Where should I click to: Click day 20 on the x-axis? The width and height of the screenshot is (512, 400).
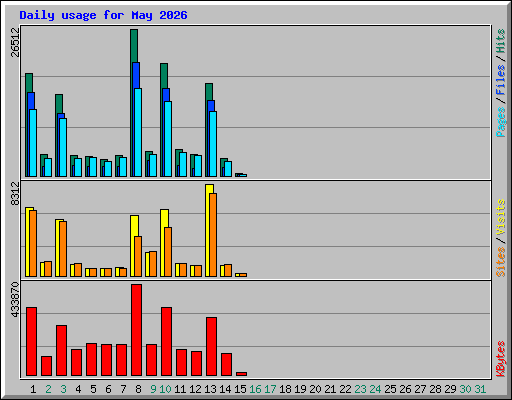[x=315, y=389]
